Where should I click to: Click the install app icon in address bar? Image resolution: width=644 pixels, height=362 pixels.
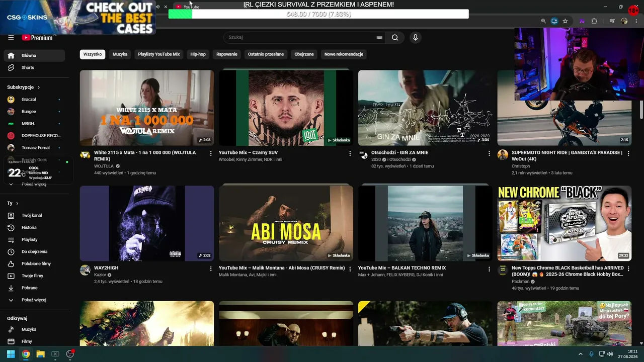pyautogui.click(x=554, y=21)
